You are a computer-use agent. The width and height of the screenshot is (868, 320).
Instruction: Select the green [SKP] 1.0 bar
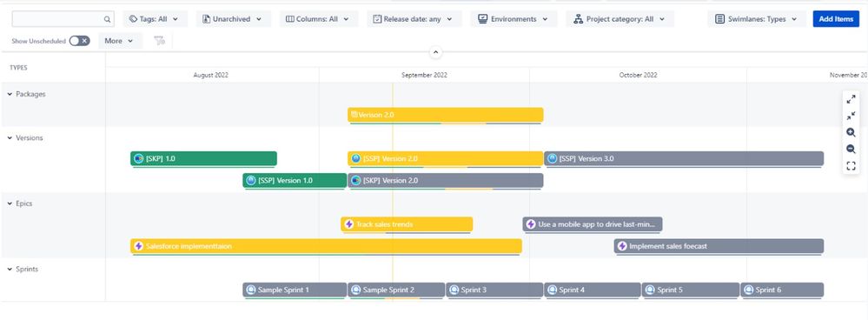[203, 158]
